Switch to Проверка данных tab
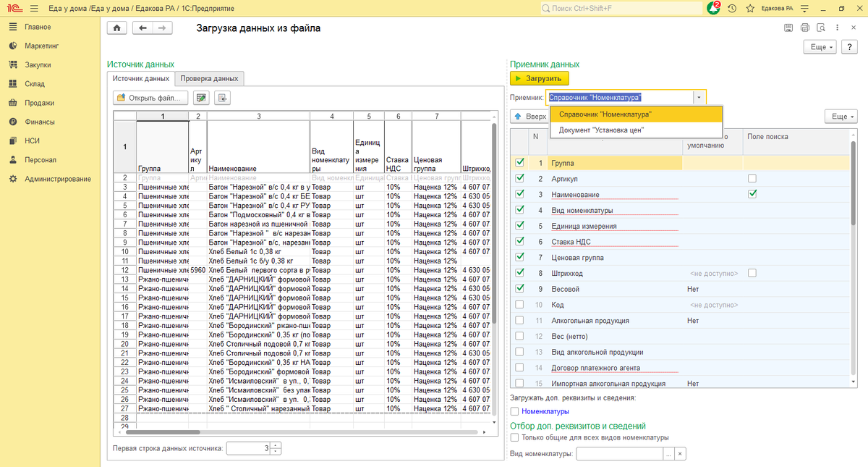 click(x=209, y=78)
